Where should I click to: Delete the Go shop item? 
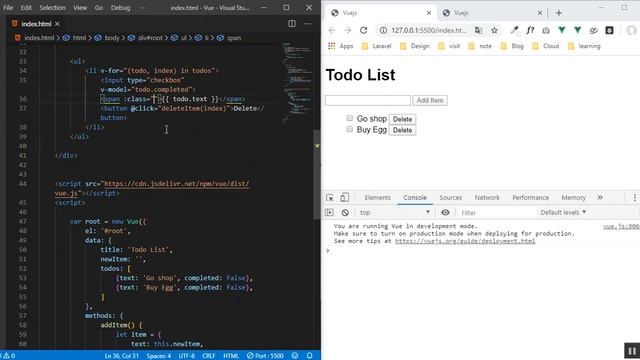tap(402, 119)
